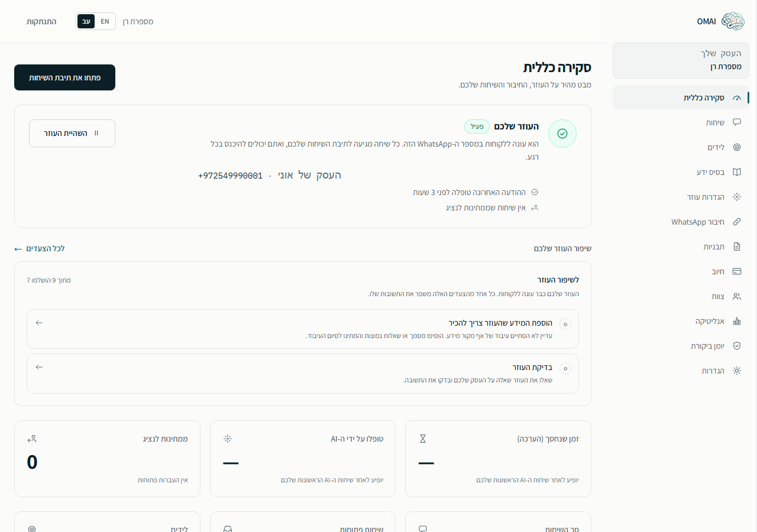Click the check icon beside ההודעה האחרונה טופלה
The width and height of the screenshot is (757, 532).
535,192
